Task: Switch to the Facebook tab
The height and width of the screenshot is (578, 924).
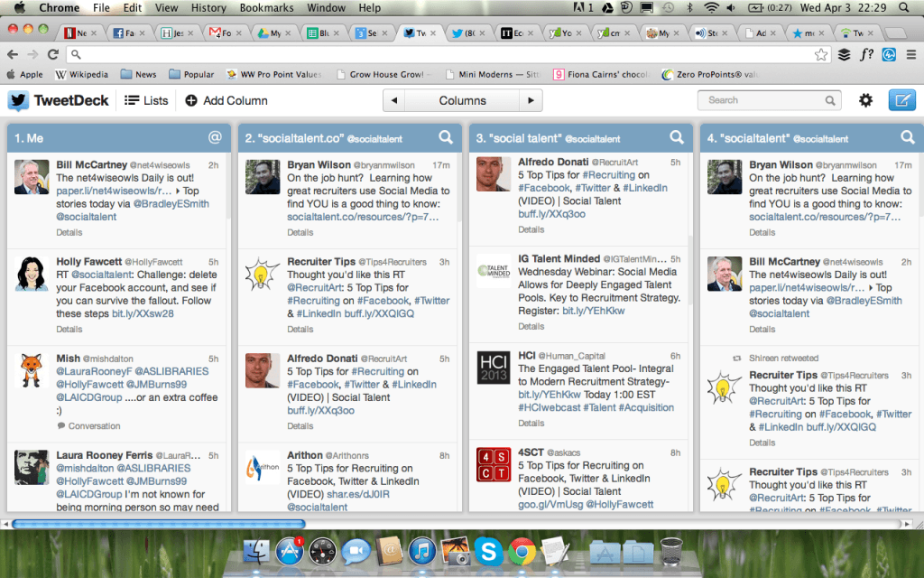Action: (x=129, y=33)
